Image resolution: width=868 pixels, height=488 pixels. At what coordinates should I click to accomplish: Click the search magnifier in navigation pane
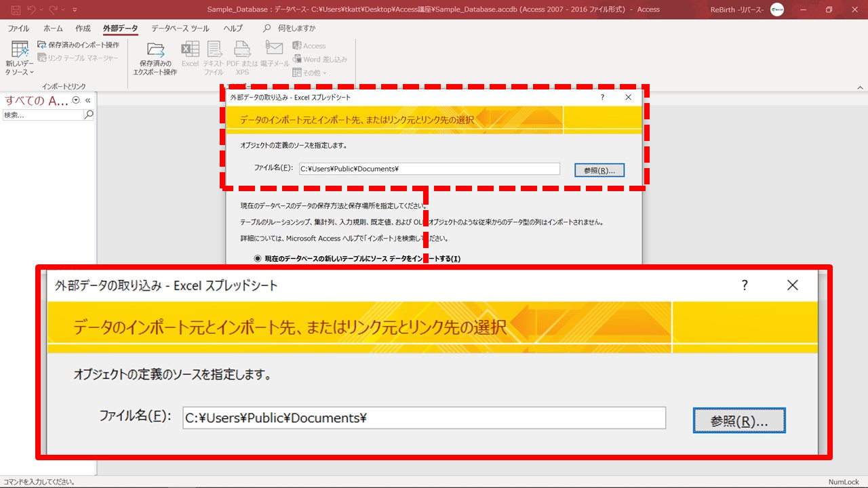88,115
